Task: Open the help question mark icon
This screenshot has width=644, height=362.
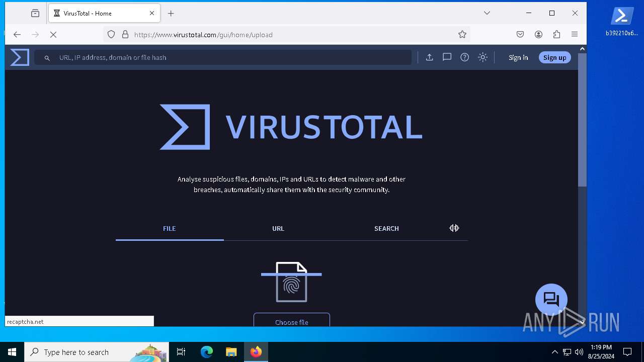Action: pos(465,57)
